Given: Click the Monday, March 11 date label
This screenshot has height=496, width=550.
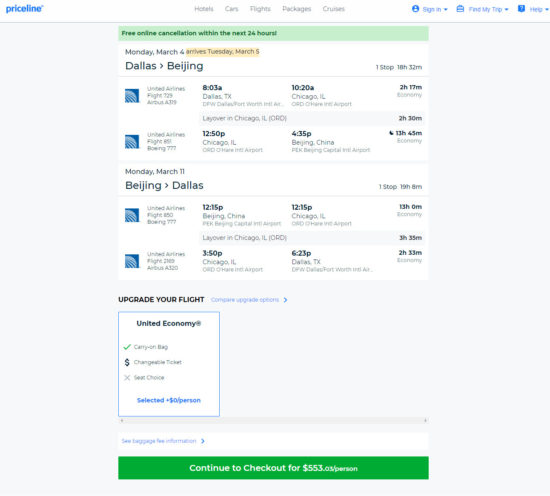Looking at the screenshot, I should tap(155, 172).
